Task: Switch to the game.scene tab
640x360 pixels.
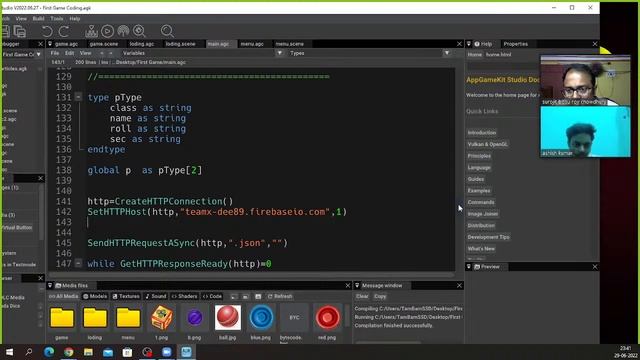Action: coord(104,44)
